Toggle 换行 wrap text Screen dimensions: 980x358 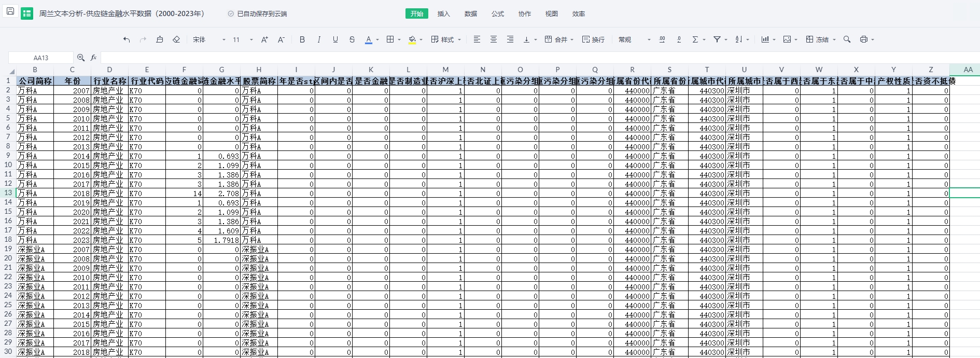pos(593,39)
